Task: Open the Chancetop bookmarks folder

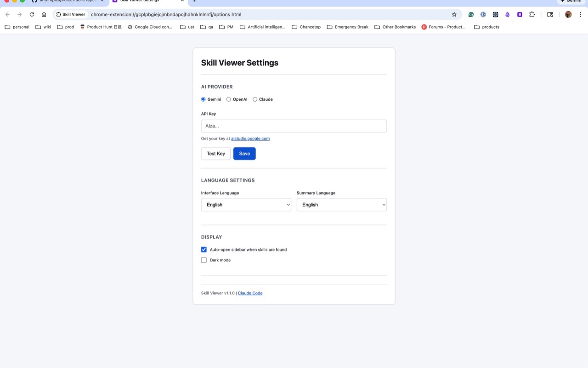Action: (306, 27)
